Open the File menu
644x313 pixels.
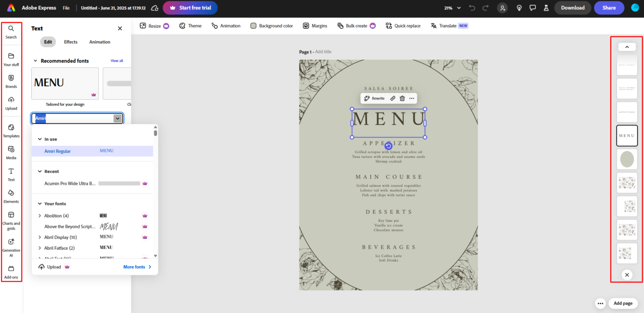66,8
